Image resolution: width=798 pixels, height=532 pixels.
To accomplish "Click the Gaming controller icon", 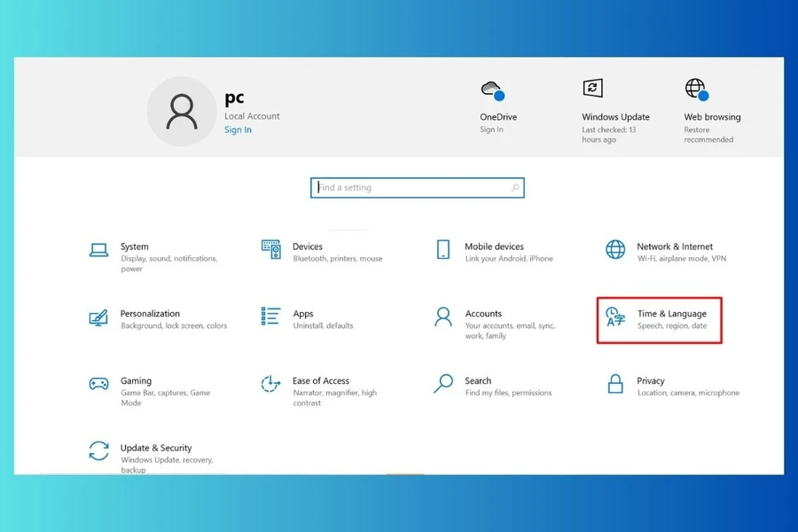I will (x=98, y=383).
